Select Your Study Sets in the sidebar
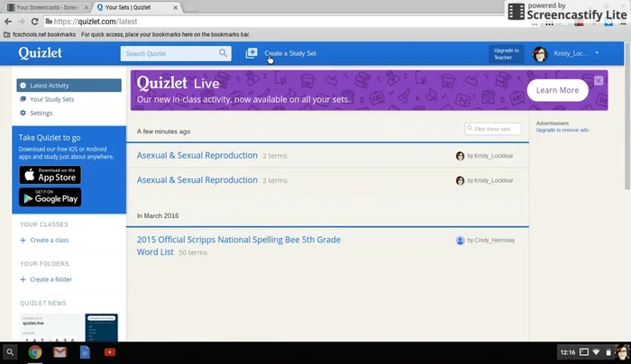Image resolution: width=631 pixels, height=364 pixels. pos(51,99)
